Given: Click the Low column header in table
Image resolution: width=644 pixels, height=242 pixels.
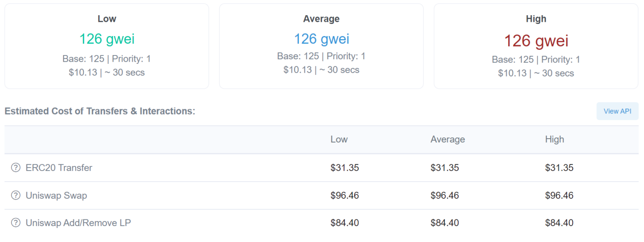Looking at the screenshot, I should click(x=339, y=139).
